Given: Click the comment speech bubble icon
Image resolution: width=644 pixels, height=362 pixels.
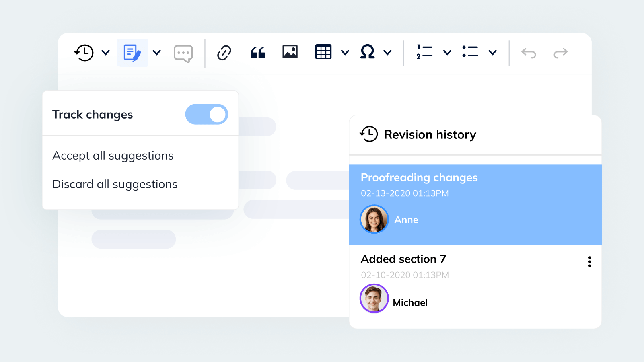Looking at the screenshot, I should point(183,53).
